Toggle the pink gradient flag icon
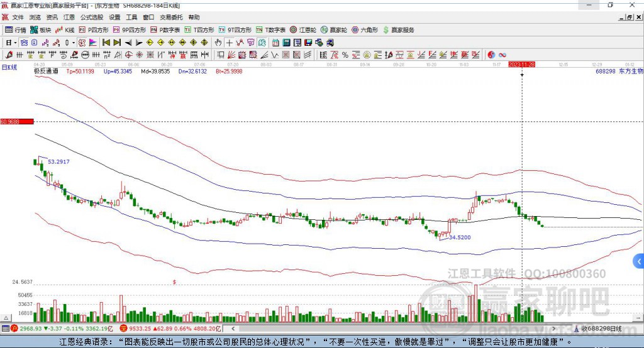 (x=93, y=43)
